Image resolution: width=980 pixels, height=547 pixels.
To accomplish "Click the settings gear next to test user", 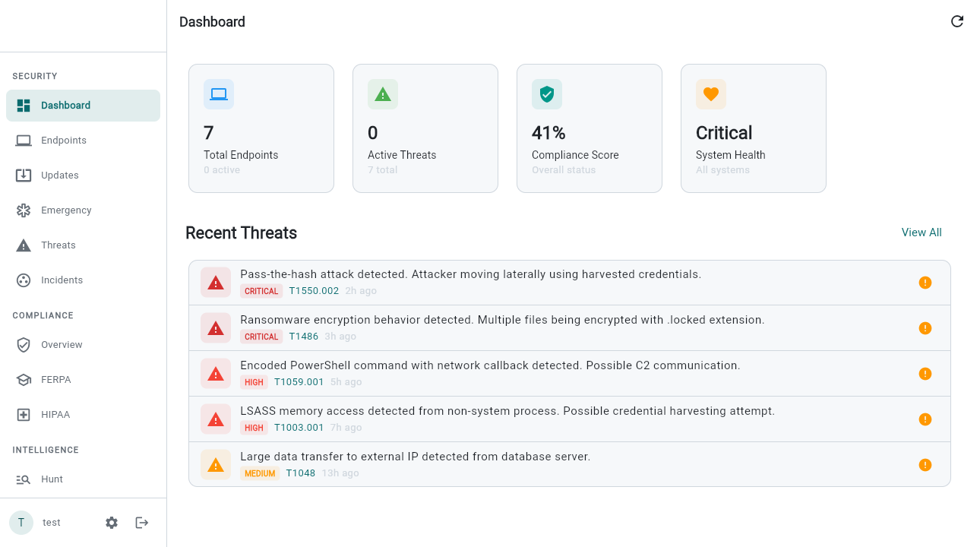I will [x=111, y=522].
